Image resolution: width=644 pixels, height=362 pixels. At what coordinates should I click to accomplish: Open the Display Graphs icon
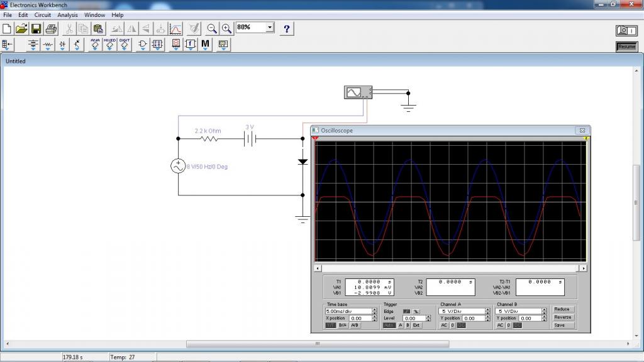(175, 28)
